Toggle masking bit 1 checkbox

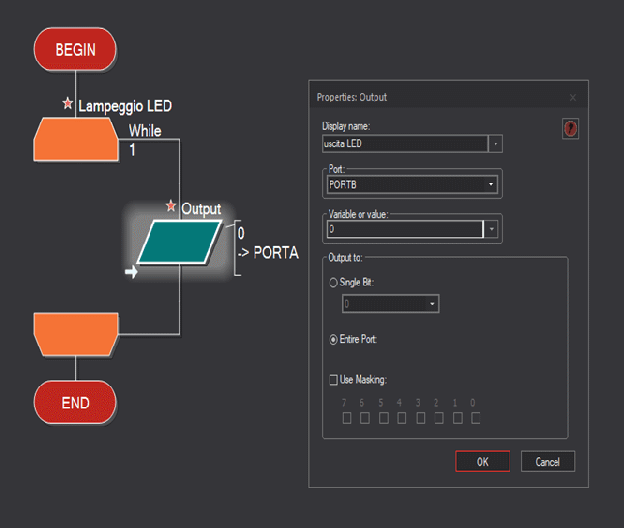(x=457, y=418)
